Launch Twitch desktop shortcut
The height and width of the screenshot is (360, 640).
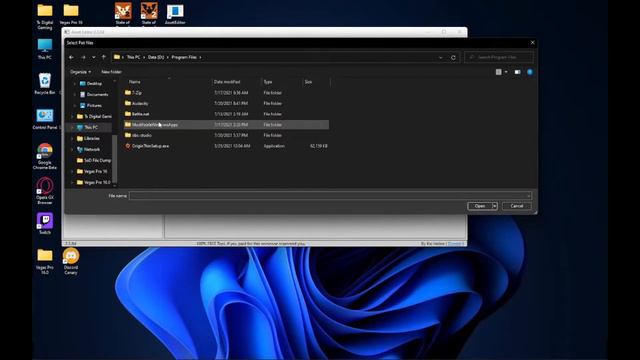pyautogui.click(x=45, y=223)
